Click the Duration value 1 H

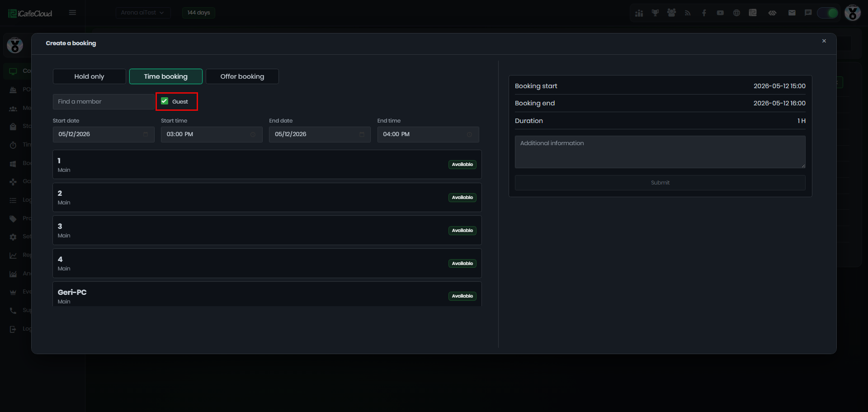802,121
